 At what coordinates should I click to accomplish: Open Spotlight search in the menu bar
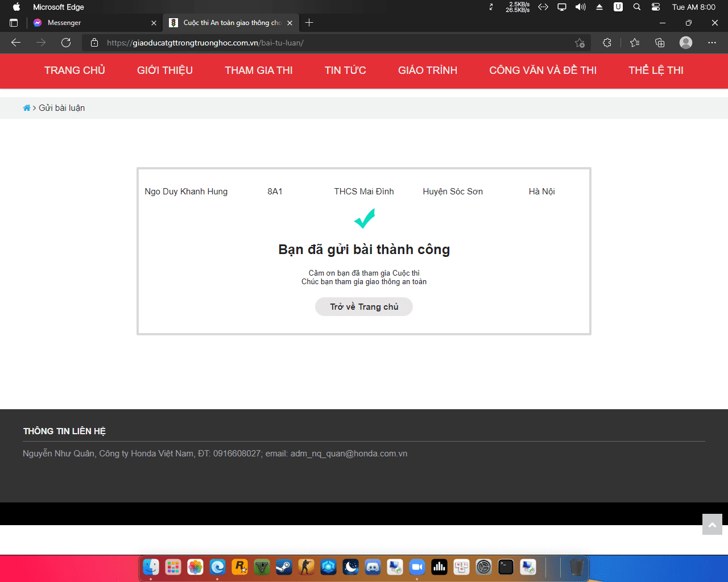coord(637,7)
